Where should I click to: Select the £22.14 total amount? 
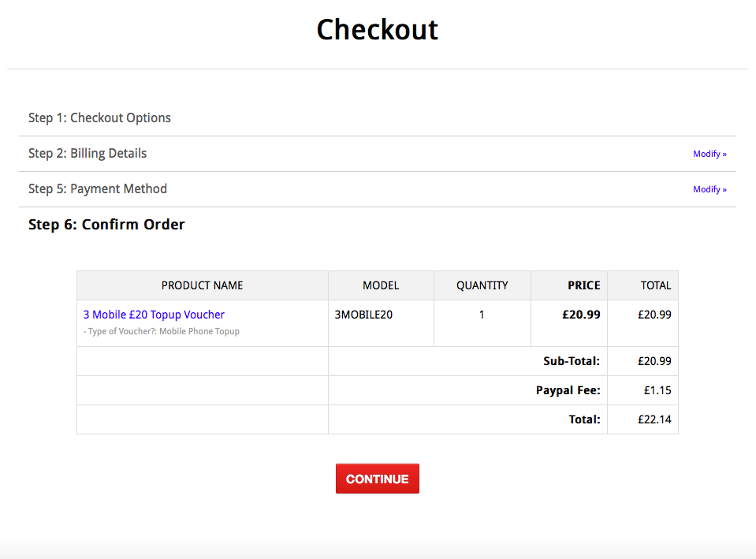654,419
